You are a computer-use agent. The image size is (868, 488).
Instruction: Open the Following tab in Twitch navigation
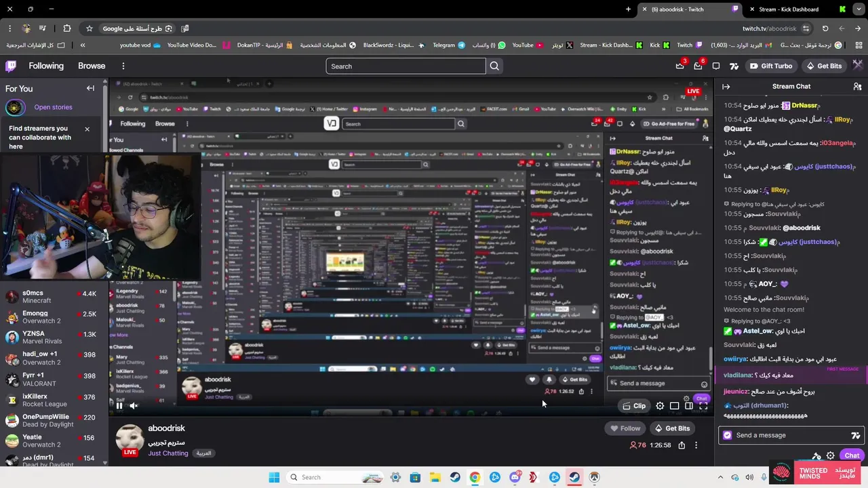46,66
